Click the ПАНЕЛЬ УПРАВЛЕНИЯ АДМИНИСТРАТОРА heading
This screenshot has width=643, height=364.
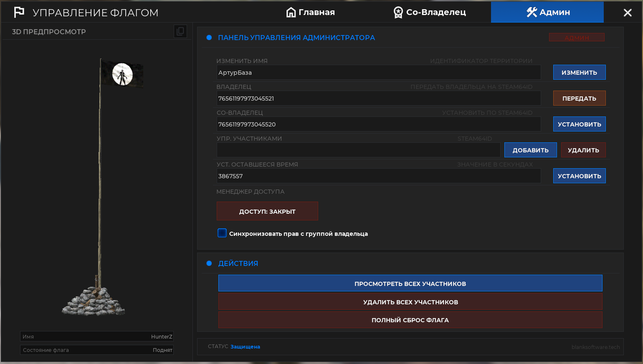[x=296, y=38]
